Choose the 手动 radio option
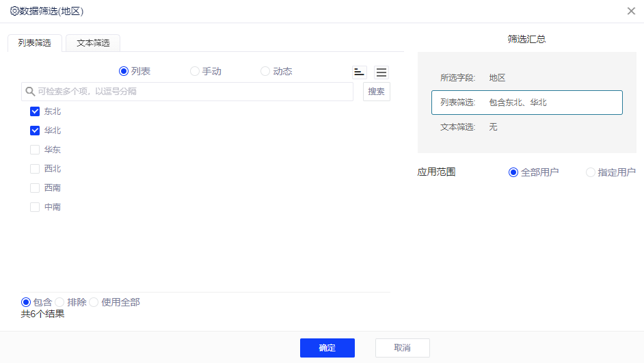This screenshot has height=363, width=644. (x=195, y=71)
